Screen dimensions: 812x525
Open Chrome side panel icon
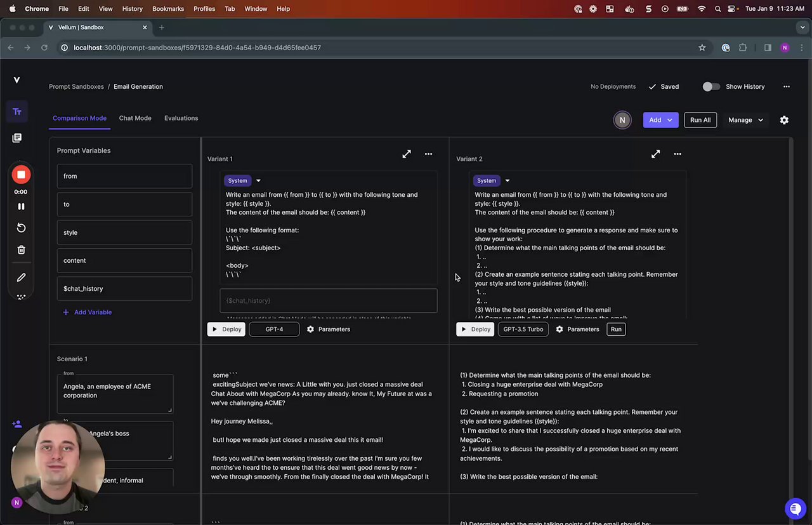768,48
